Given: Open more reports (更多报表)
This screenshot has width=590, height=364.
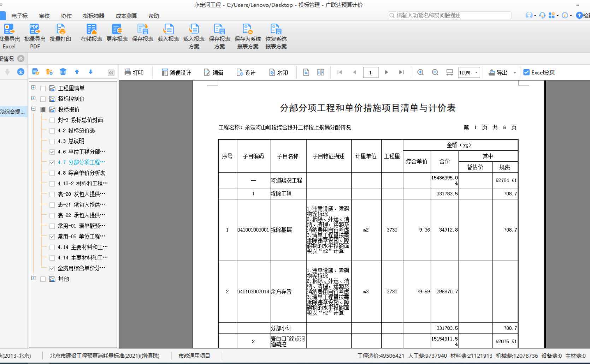Looking at the screenshot, I should point(117,33).
